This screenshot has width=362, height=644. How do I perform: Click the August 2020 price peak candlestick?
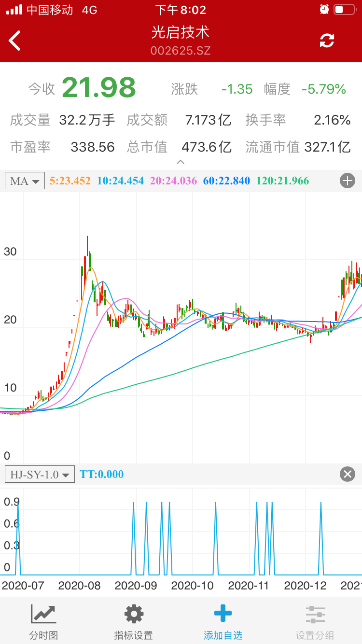pyautogui.click(x=87, y=251)
